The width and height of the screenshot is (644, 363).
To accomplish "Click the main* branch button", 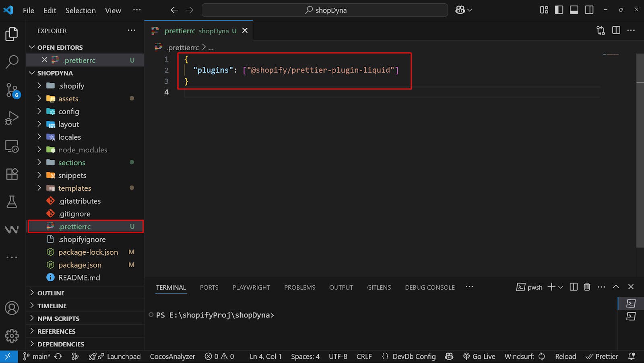I will 37,357.
